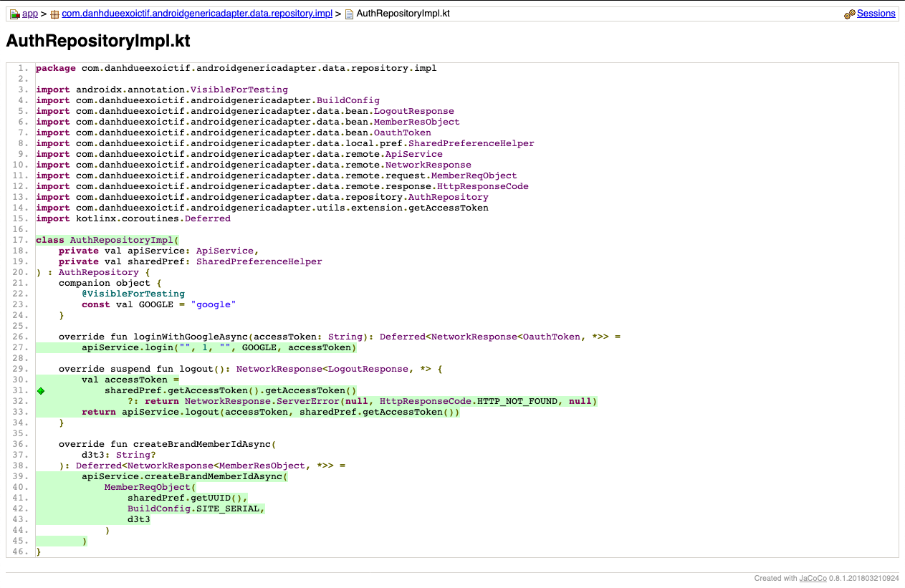
Task: Click the class AuthRepositoryImpl declaration line
Action: (107, 241)
